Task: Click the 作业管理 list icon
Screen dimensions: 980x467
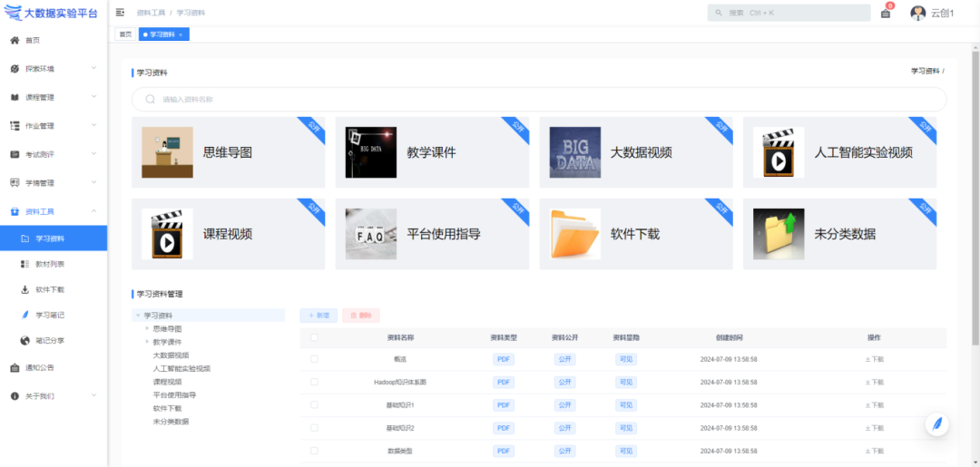Action: (15, 125)
